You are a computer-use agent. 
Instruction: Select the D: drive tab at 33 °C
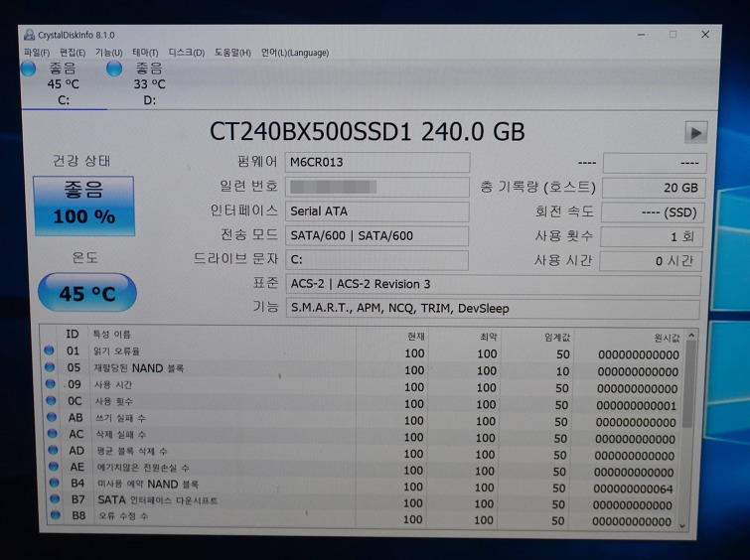tap(149, 84)
